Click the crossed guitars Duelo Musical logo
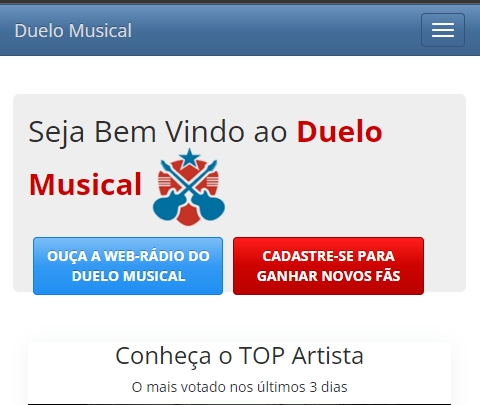This screenshot has width=480, height=405. pos(189,187)
